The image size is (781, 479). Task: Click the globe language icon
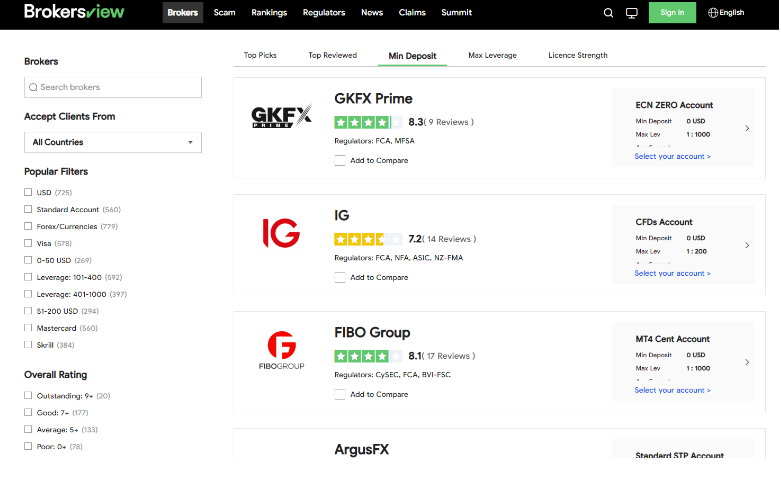click(x=713, y=12)
